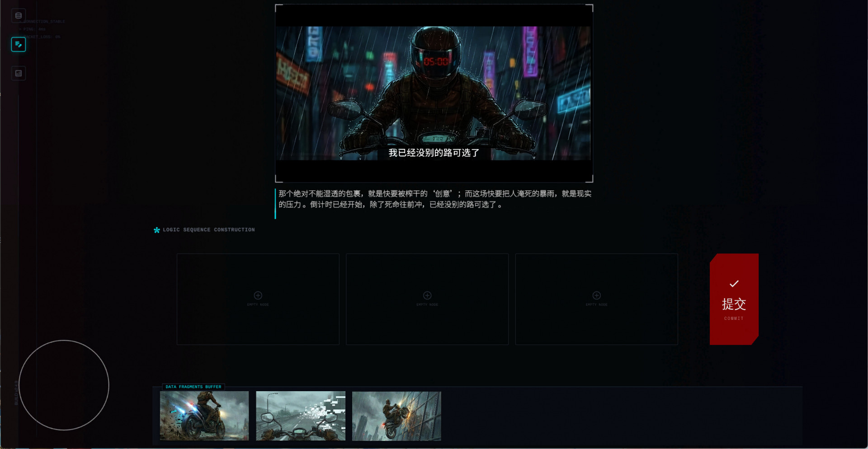Click the narrative paragraph below the scene image
This screenshot has width=868, height=449.
[x=434, y=199]
